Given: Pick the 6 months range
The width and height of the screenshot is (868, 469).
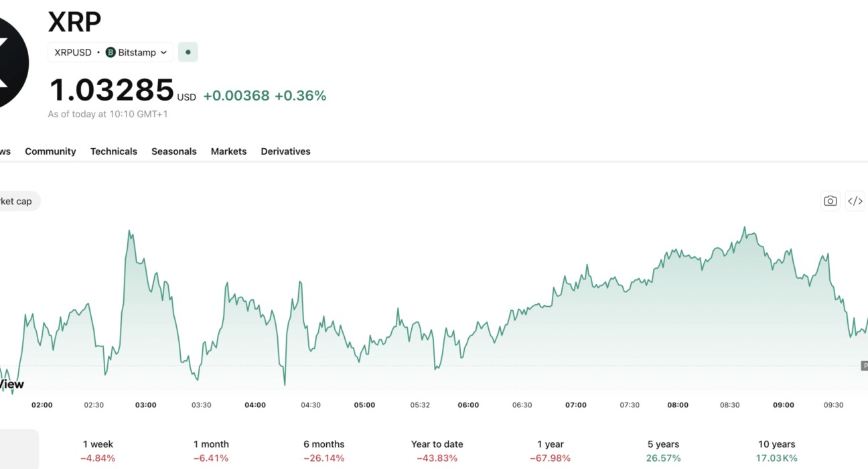Looking at the screenshot, I should (324, 451).
